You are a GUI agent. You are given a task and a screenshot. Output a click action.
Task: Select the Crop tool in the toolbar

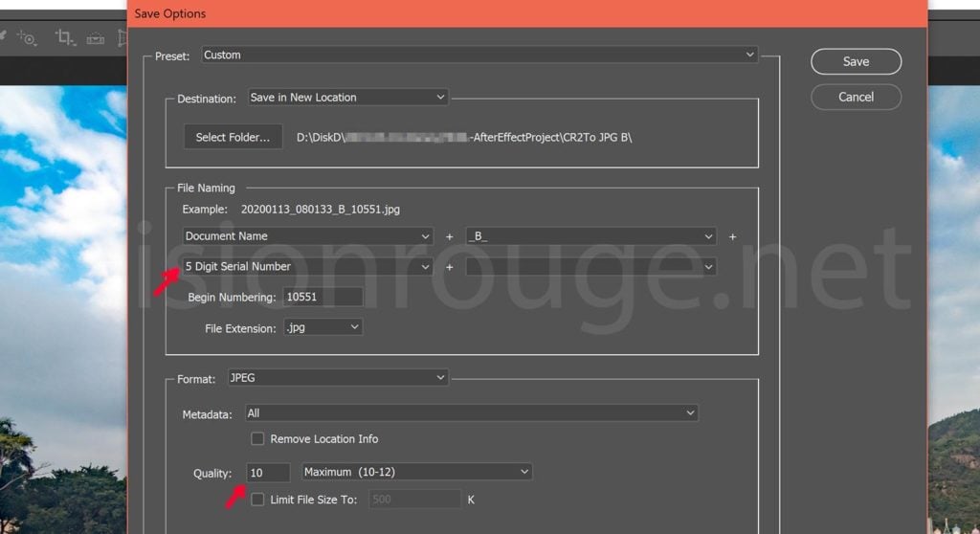[64, 37]
